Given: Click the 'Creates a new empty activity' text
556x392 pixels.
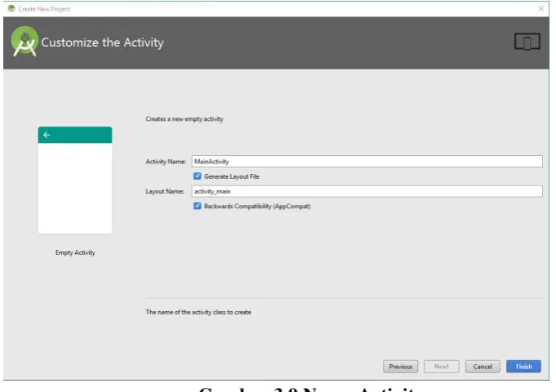Looking at the screenshot, I should click(x=185, y=119).
